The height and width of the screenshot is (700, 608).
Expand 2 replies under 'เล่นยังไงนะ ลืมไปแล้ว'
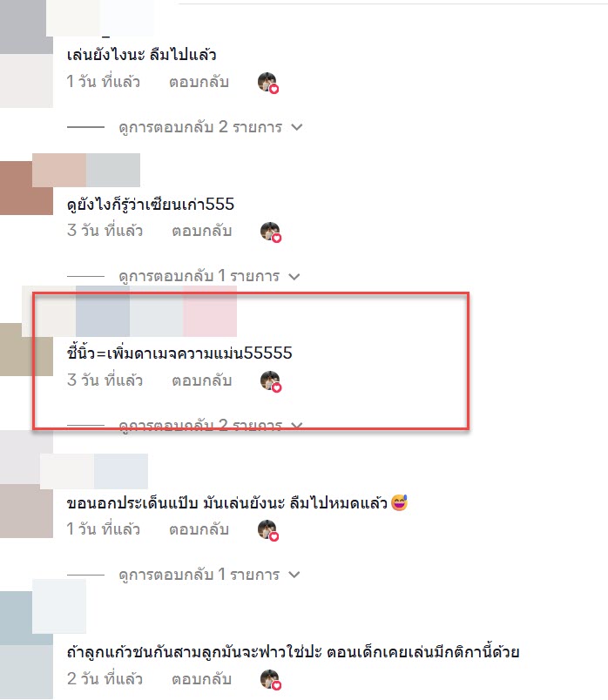[x=211, y=127]
